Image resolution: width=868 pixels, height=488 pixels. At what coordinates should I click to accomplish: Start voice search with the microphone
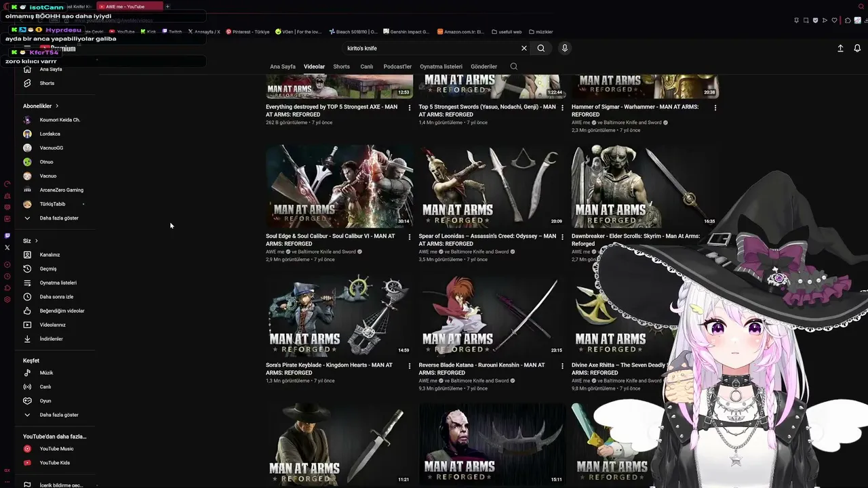tap(564, 48)
